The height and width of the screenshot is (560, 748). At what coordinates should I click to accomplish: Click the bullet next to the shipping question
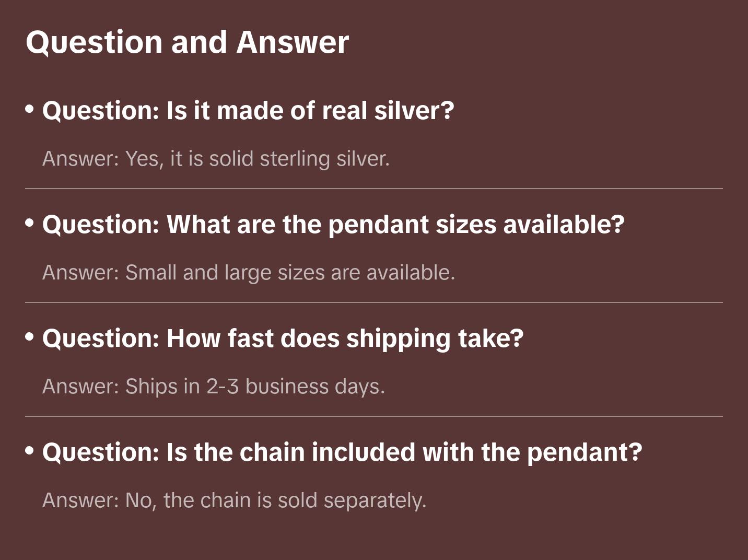[x=30, y=337]
